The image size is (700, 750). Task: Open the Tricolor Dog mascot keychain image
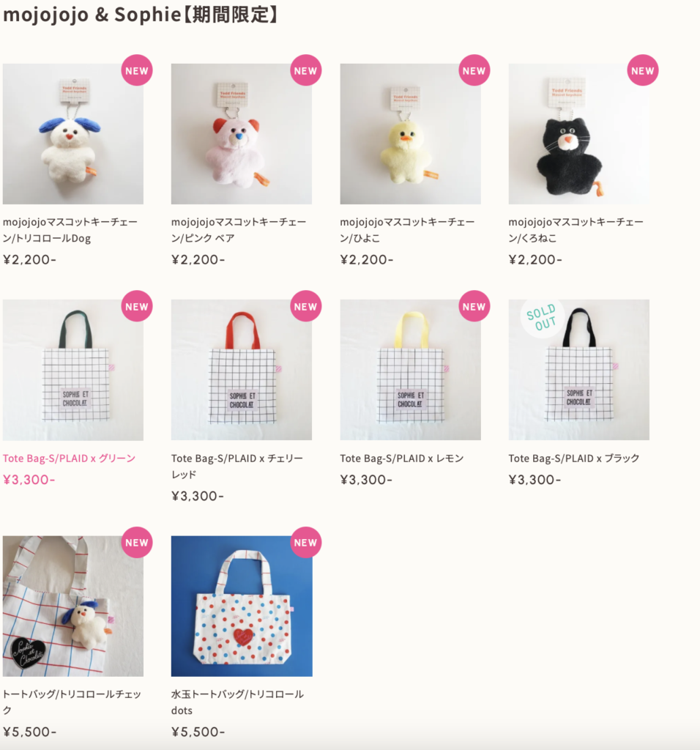coord(73,134)
